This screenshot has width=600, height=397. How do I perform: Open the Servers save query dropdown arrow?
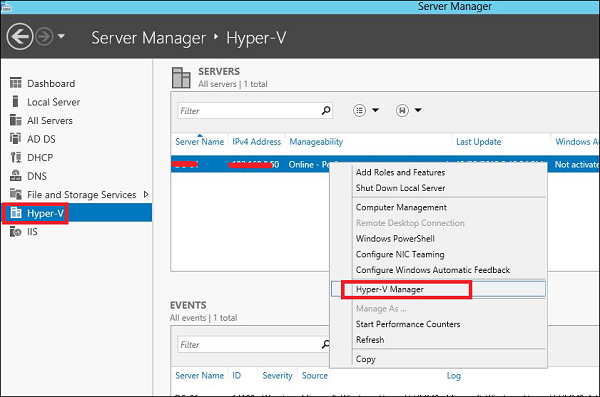pos(418,110)
